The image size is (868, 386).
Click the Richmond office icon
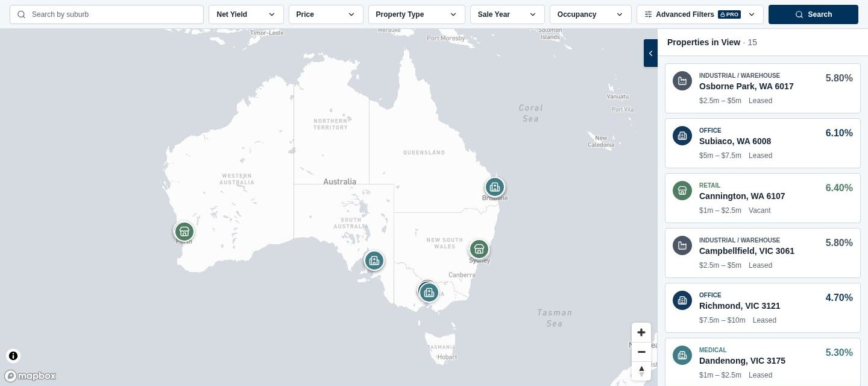click(682, 300)
